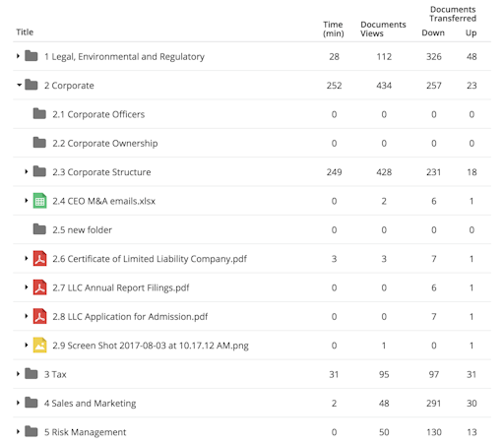Click the folder icon for 2.5 new folder

39,229
